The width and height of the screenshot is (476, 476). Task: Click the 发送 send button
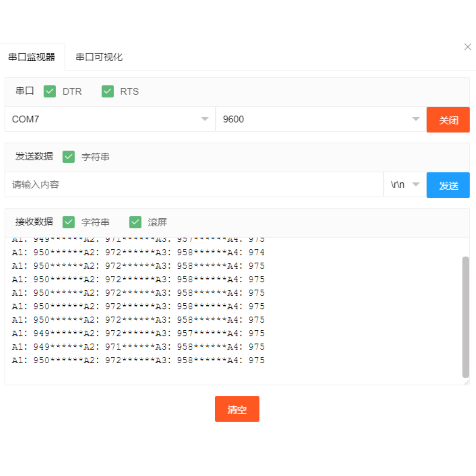[448, 185]
